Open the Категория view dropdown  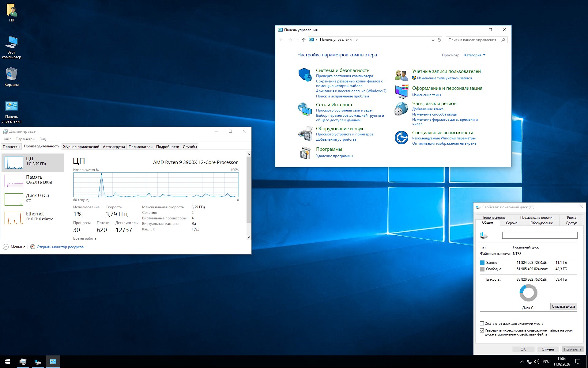474,55
